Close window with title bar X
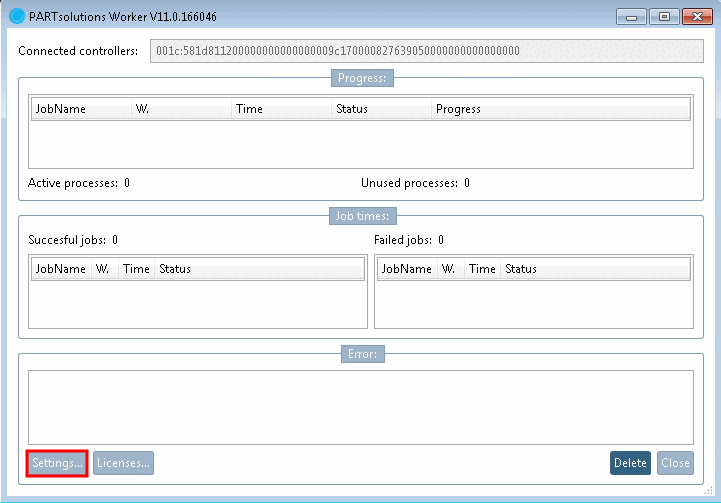721x503 pixels. point(698,17)
